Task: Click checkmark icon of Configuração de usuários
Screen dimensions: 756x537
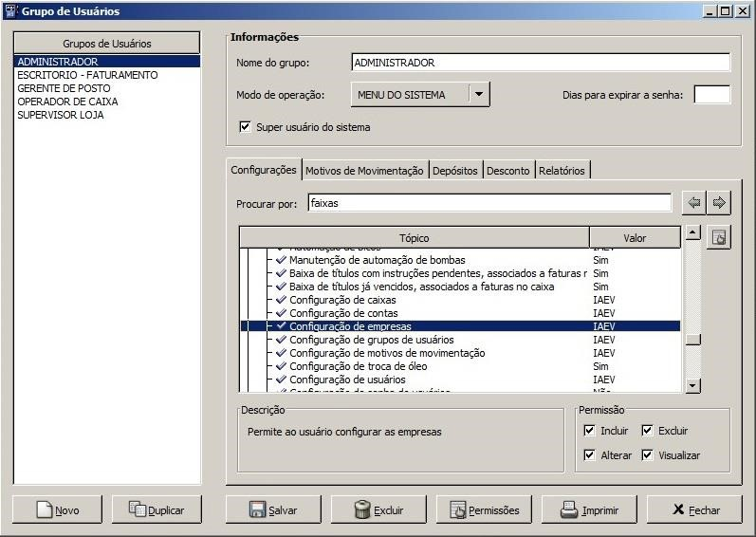Action: point(281,380)
